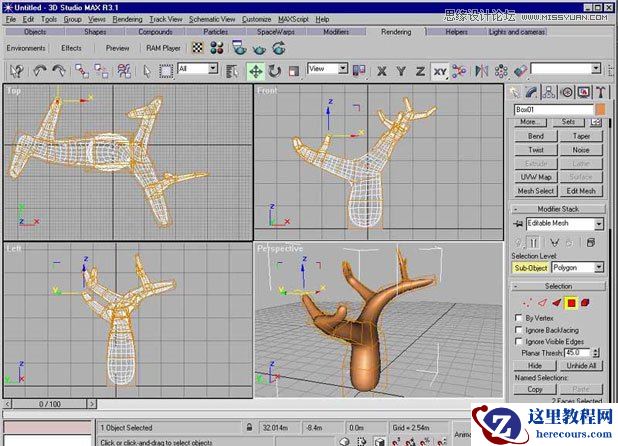Open the named selection sets dropdown
The height and width of the screenshot is (446, 618).
click(x=596, y=69)
